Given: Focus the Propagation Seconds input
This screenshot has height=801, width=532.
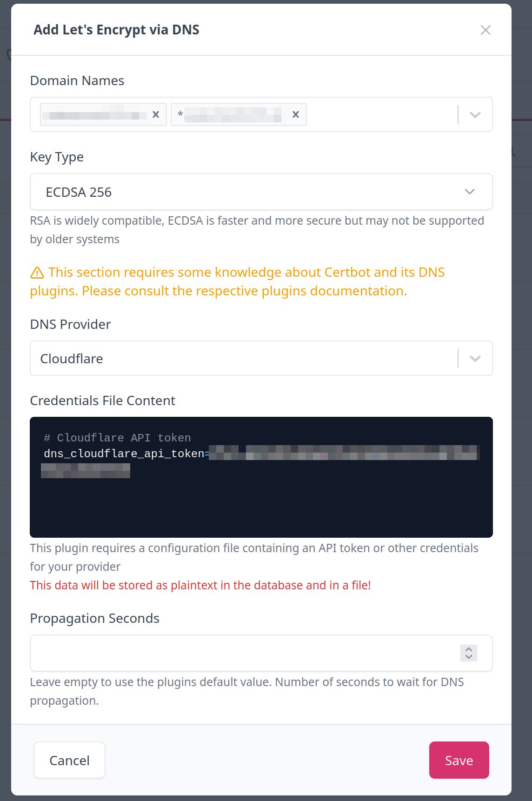Looking at the screenshot, I should 242,653.
